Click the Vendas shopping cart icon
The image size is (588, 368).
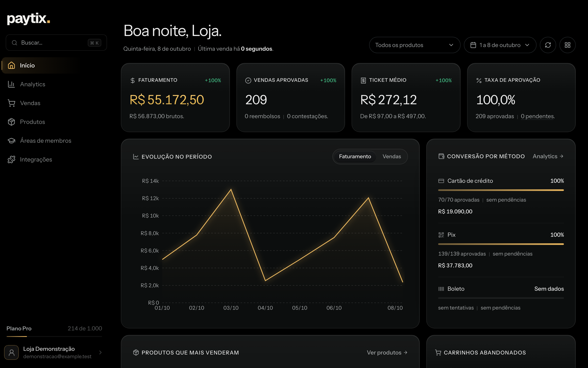coord(11,103)
